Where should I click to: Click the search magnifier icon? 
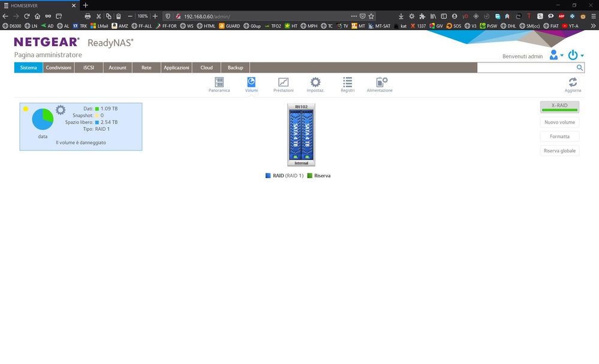[x=580, y=68]
